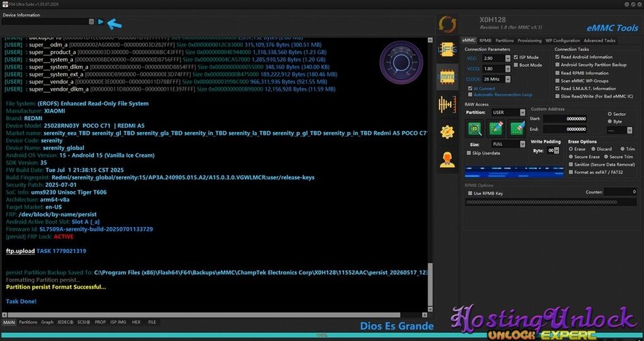Enable Automatic Reconnection Loop

[470, 95]
